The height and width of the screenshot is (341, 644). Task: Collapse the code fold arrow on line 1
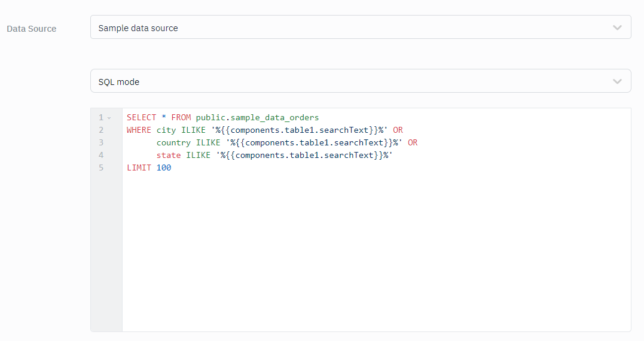pyautogui.click(x=109, y=118)
